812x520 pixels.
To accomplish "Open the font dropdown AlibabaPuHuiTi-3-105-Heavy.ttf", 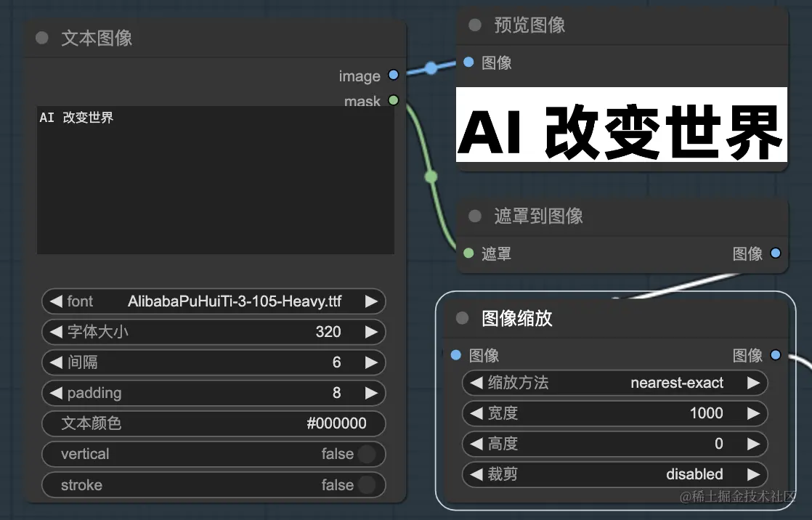I will tap(214, 301).
